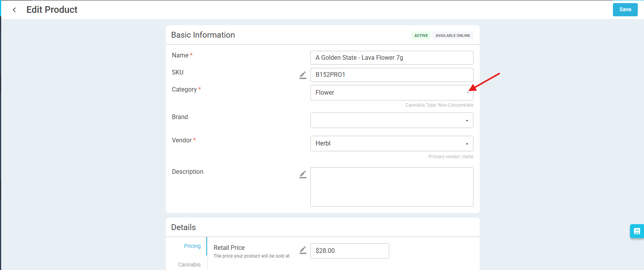Click the Basic Information section heading
The width and height of the screenshot is (644, 270).
[x=203, y=35]
